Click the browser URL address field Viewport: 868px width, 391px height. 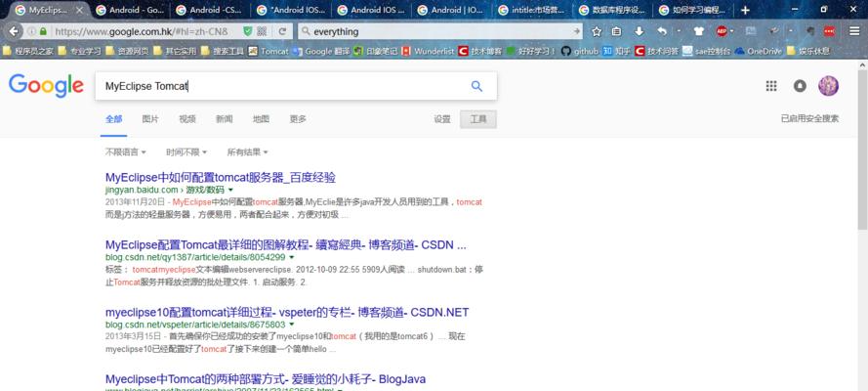pyautogui.click(x=144, y=31)
